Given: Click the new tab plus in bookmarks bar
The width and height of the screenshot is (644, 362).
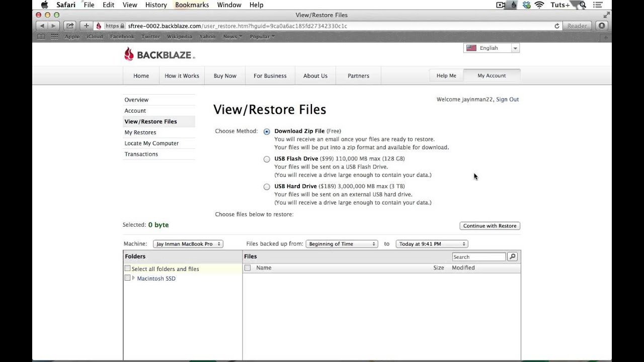Looking at the screenshot, I should coord(606,37).
